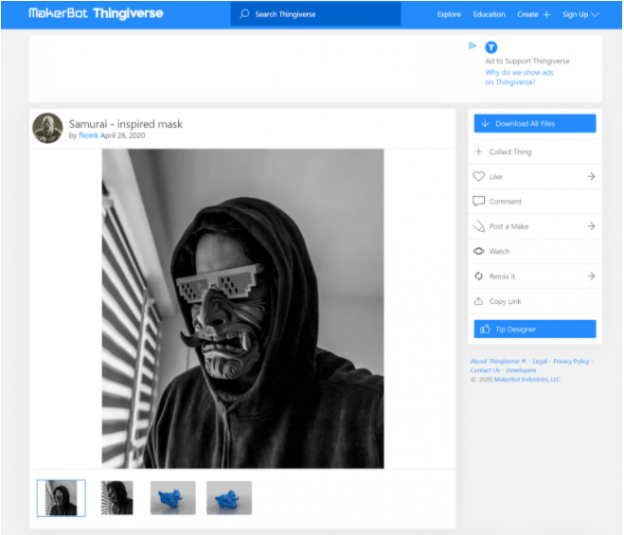Expand the Like arrow
The image size is (624, 535).
[591, 177]
